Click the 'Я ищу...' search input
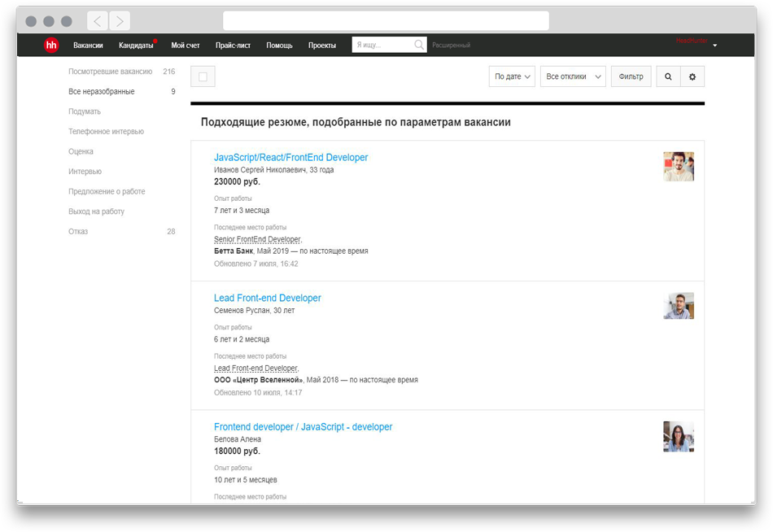This screenshot has height=532, width=773. 382,46
